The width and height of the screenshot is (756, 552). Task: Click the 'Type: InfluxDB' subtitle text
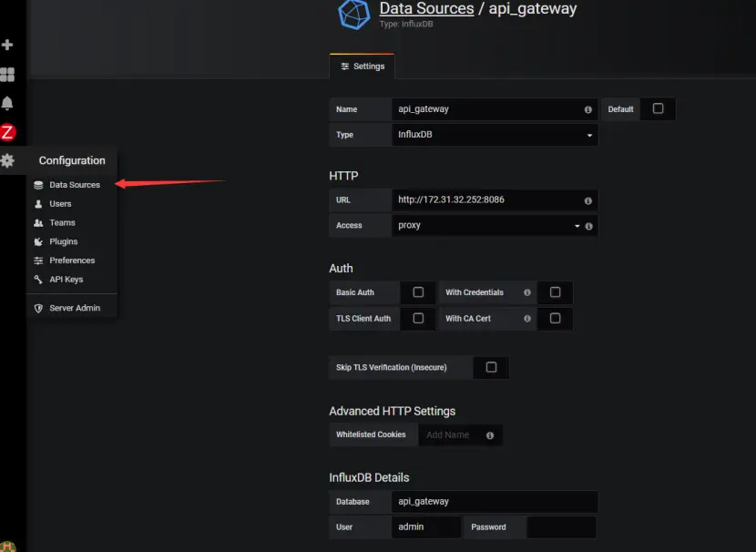click(406, 24)
